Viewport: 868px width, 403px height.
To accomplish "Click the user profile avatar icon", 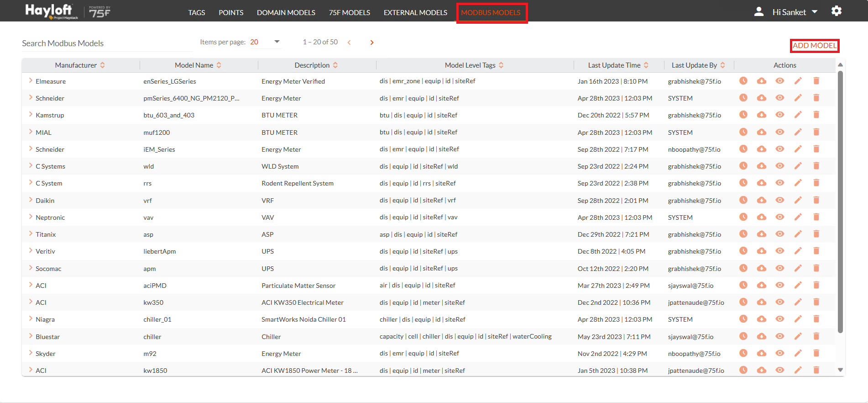I will [x=759, y=12].
